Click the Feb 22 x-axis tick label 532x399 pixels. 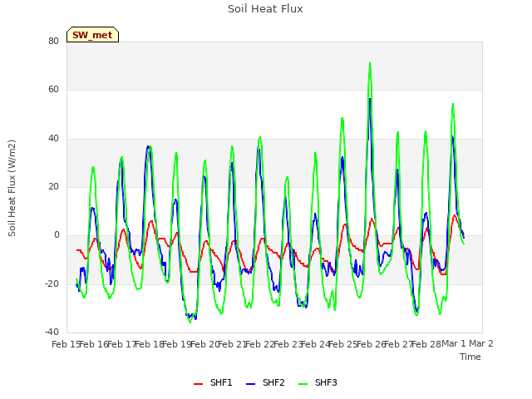[x=259, y=344]
